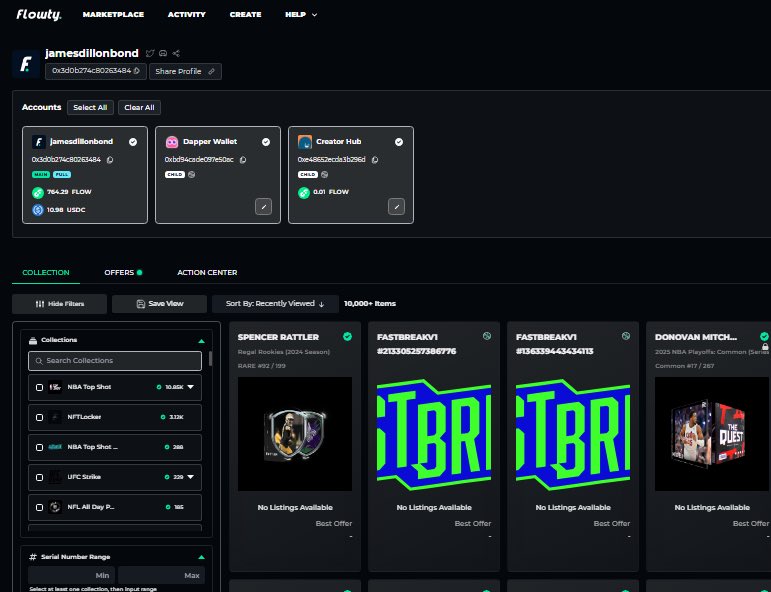This screenshot has height=592, width=771.
Task: Click the serial number Max field
Action: pos(161,575)
